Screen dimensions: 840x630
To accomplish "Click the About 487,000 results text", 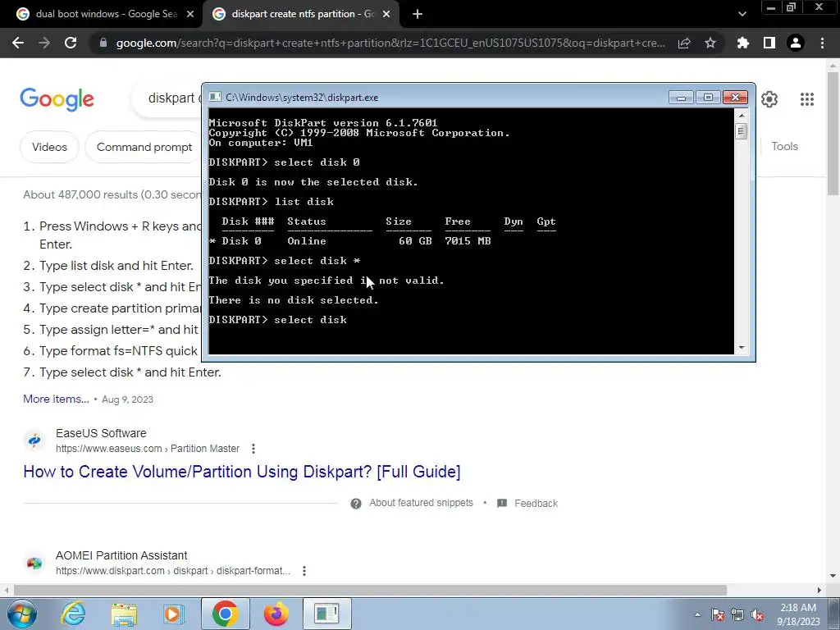I will point(112,194).
